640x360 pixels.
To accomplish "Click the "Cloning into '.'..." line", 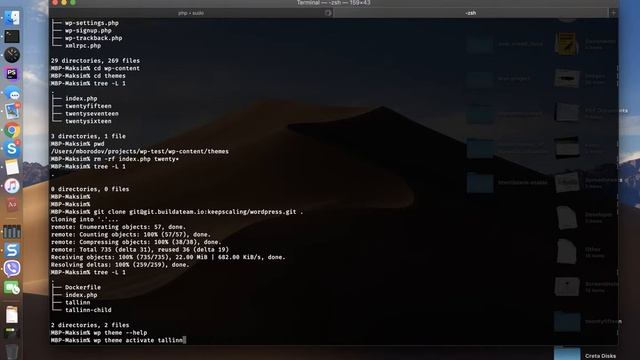I will 84,219.
